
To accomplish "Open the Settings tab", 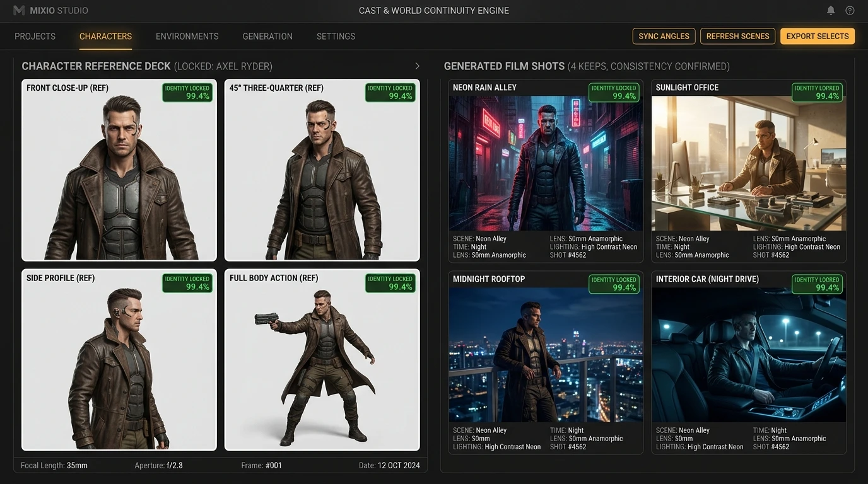I will (336, 37).
